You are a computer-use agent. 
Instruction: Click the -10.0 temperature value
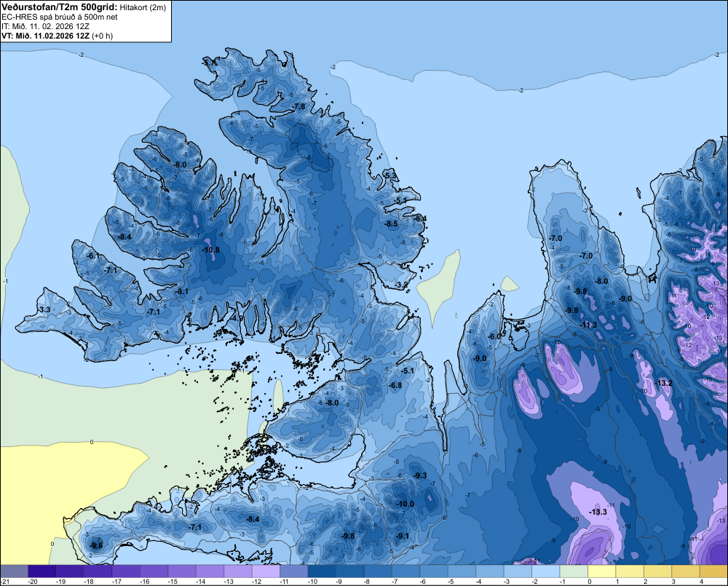click(405, 504)
